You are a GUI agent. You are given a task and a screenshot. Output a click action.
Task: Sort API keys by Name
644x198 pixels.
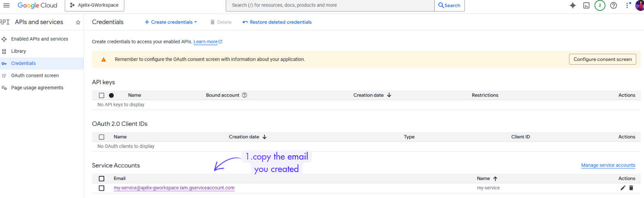click(135, 95)
